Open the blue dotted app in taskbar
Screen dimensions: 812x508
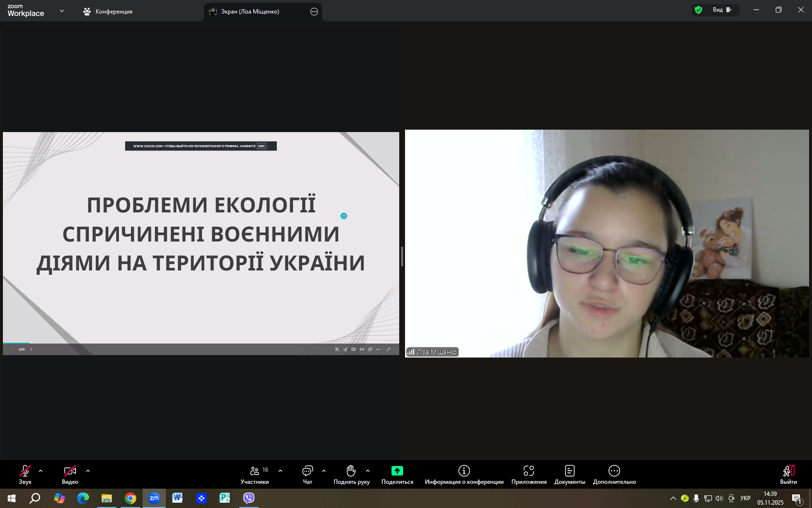tap(202, 498)
